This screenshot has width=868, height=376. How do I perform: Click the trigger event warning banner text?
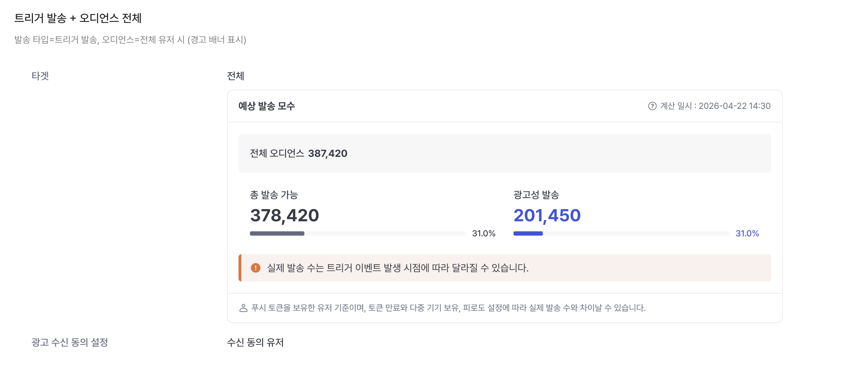pyautogui.click(x=398, y=268)
